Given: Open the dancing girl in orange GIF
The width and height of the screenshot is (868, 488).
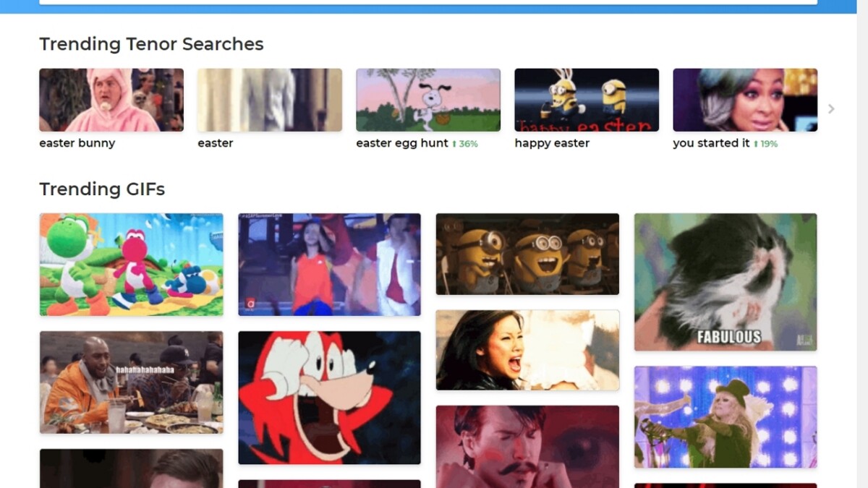Looking at the screenshot, I should [329, 265].
